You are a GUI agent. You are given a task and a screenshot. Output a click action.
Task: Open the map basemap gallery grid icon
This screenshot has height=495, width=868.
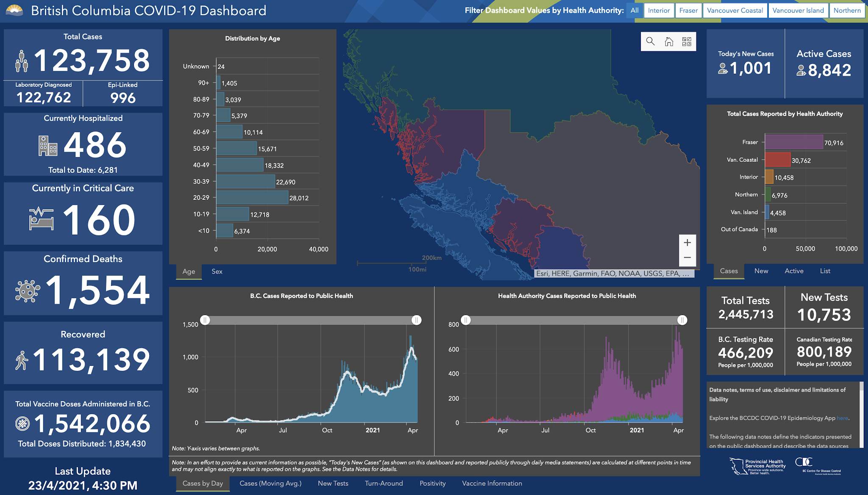click(x=687, y=41)
